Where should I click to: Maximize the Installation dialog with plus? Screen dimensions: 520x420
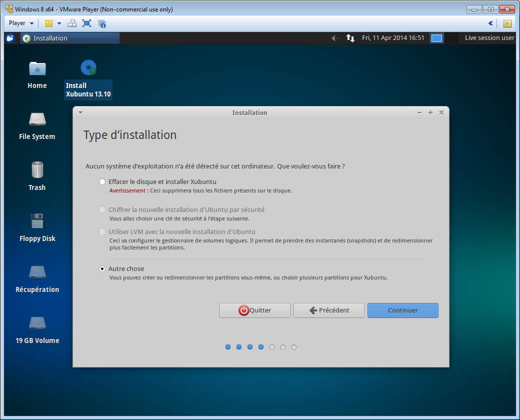pyautogui.click(x=430, y=112)
